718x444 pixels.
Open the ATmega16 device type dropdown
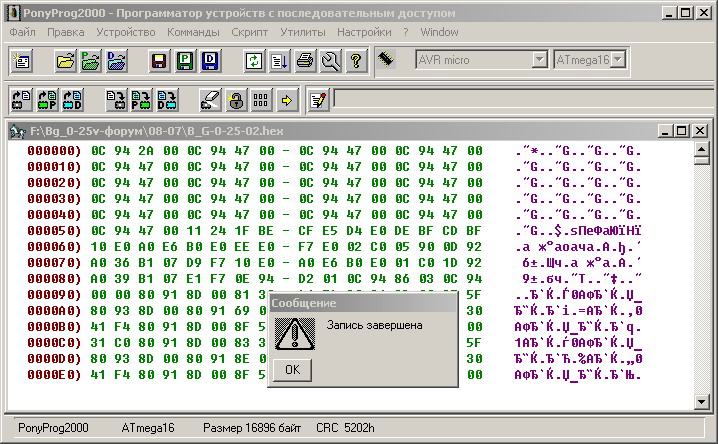[618, 60]
